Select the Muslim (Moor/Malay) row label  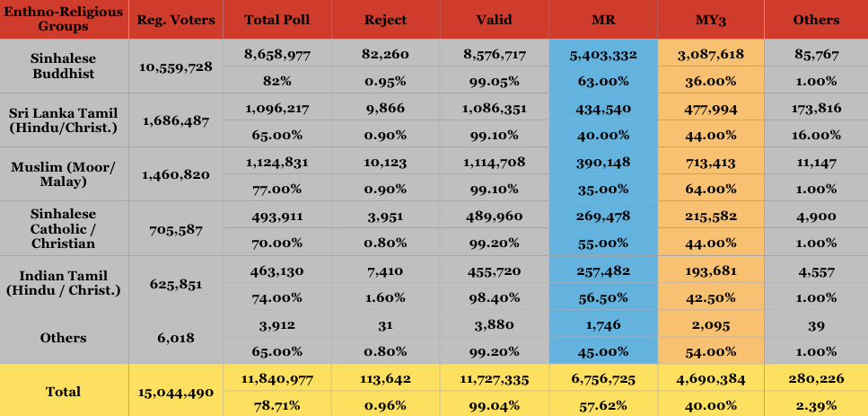[65, 174]
